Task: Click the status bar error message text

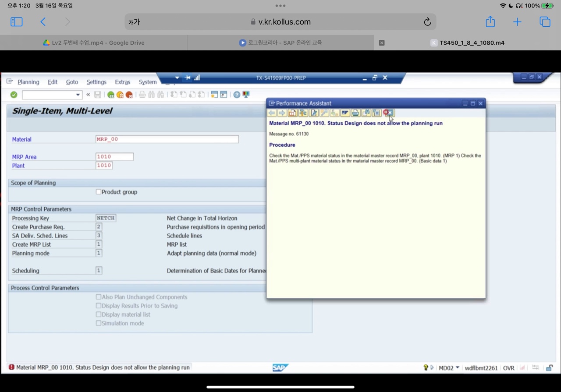Action: coord(103,367)
